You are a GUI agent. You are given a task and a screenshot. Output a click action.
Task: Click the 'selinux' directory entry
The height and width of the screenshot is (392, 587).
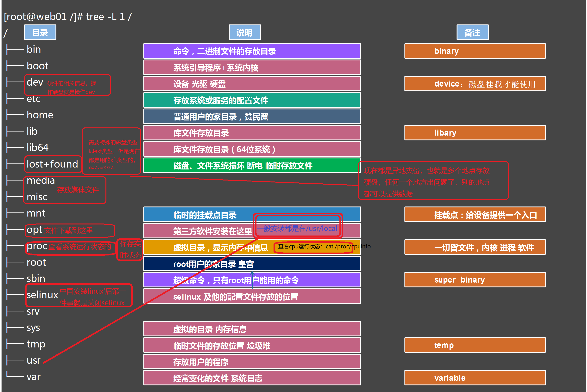pyautogui.click(x=42, y=295)
